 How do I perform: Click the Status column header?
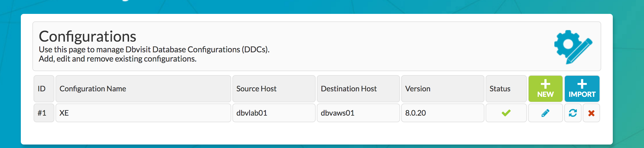click(x=506, y=89)
